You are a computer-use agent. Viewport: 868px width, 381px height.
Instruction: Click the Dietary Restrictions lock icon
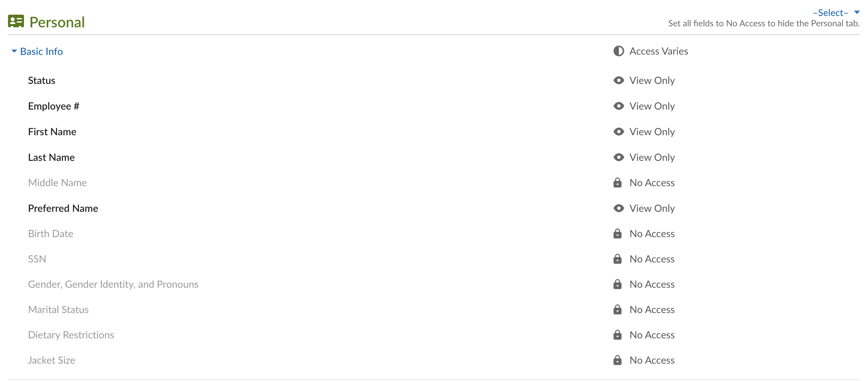tap(617, 334)
